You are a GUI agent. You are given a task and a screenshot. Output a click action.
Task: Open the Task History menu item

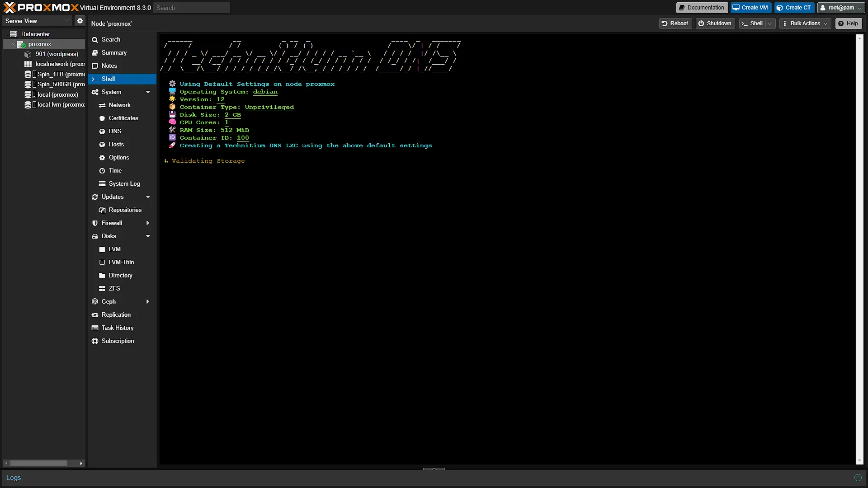coord(122,328)
